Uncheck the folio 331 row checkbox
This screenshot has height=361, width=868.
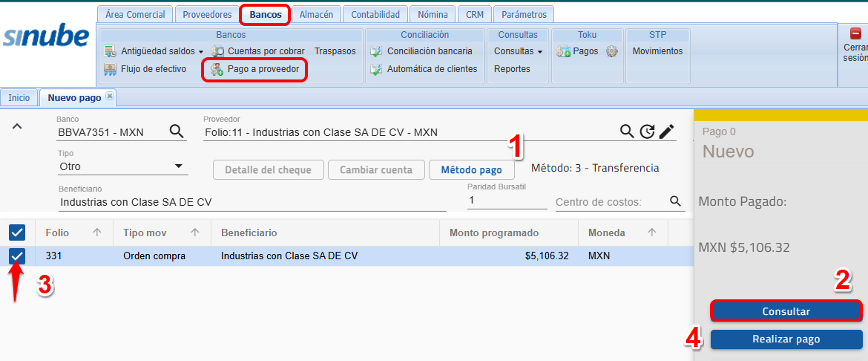pos(17,256)
